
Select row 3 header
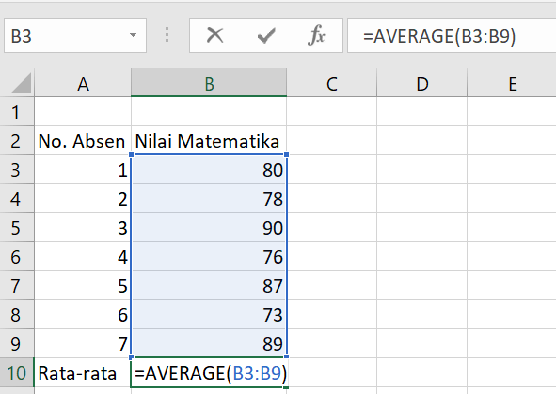(x=17, y=170)
